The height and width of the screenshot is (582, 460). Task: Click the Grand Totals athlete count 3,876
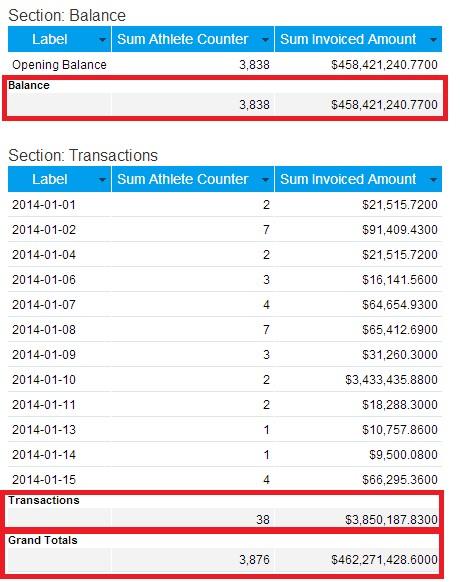254,559
